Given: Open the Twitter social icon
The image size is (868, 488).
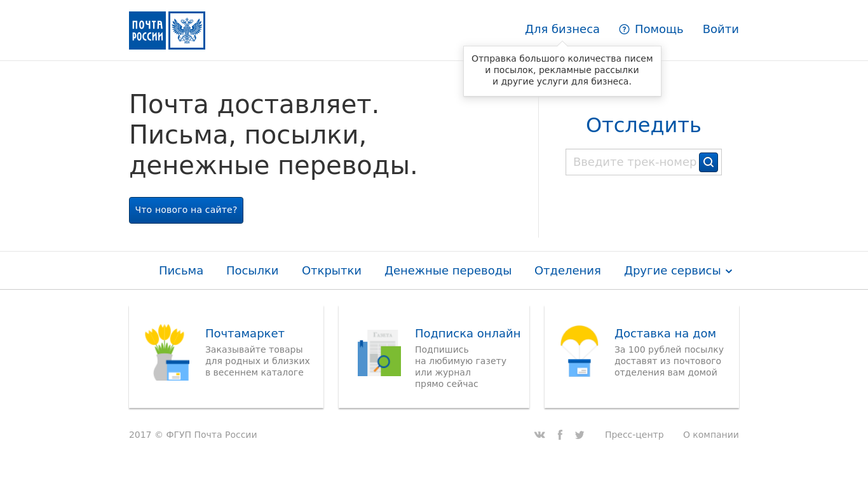Looking at the screenshot, I should (x=580, y=435).
